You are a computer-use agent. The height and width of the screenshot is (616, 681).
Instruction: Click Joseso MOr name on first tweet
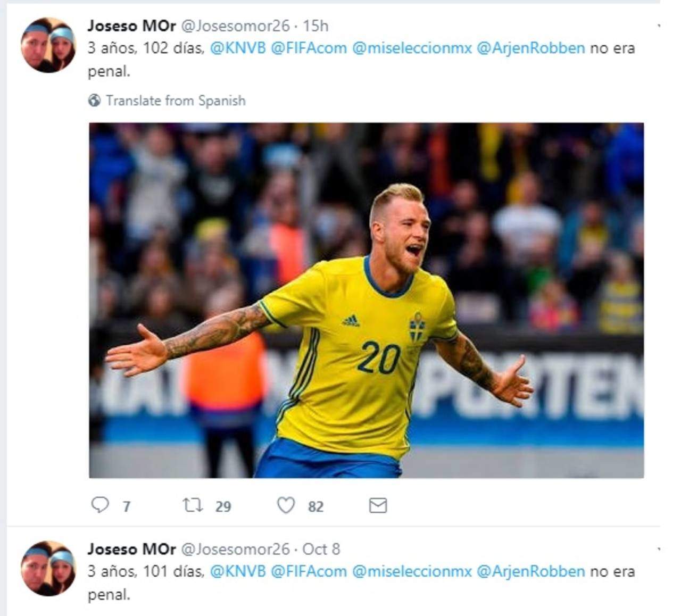tap(131, 26)
